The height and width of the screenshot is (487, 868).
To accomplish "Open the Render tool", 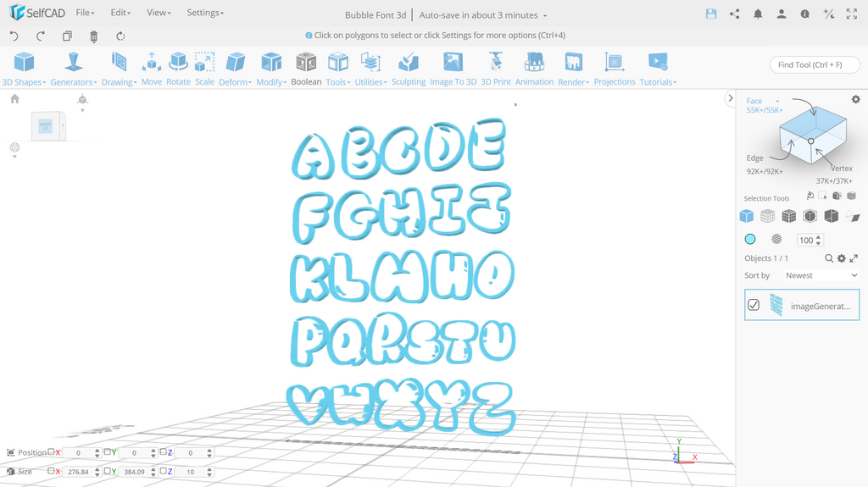I will click(574, 69).
